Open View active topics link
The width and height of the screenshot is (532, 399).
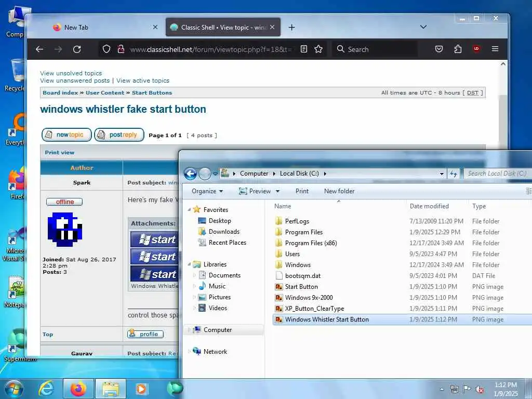click(x=143, y=81)
